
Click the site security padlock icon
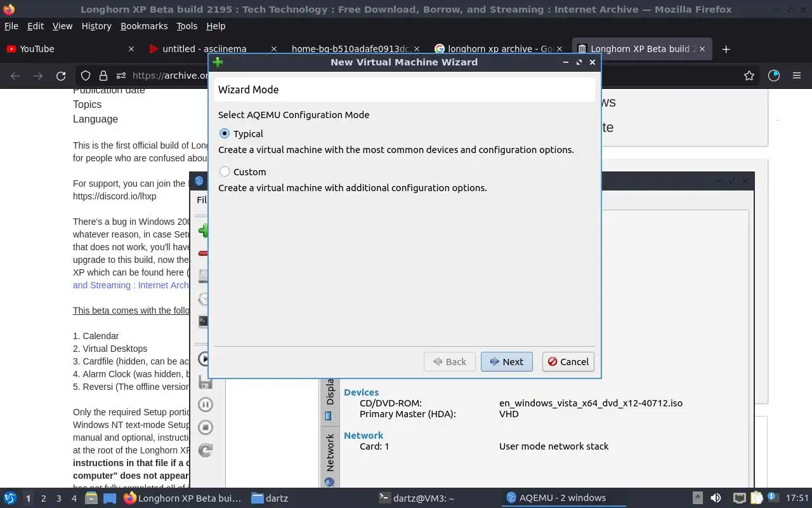tap(103, 76)
